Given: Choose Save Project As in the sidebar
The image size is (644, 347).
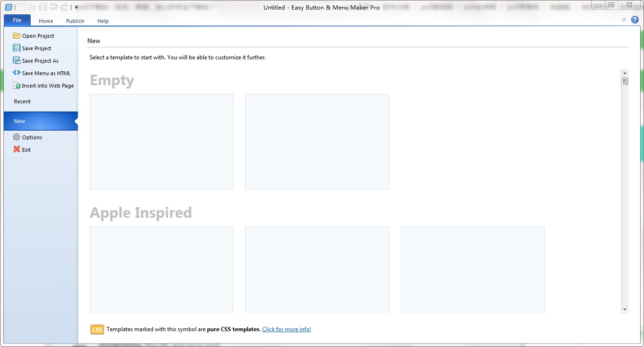Looking at the screenshot, I should [16, 60].
